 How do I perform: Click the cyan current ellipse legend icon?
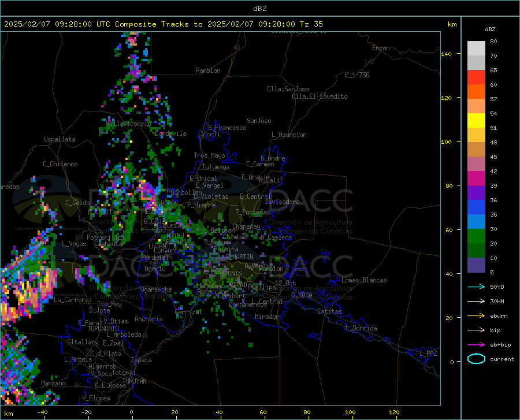(476, 359)
